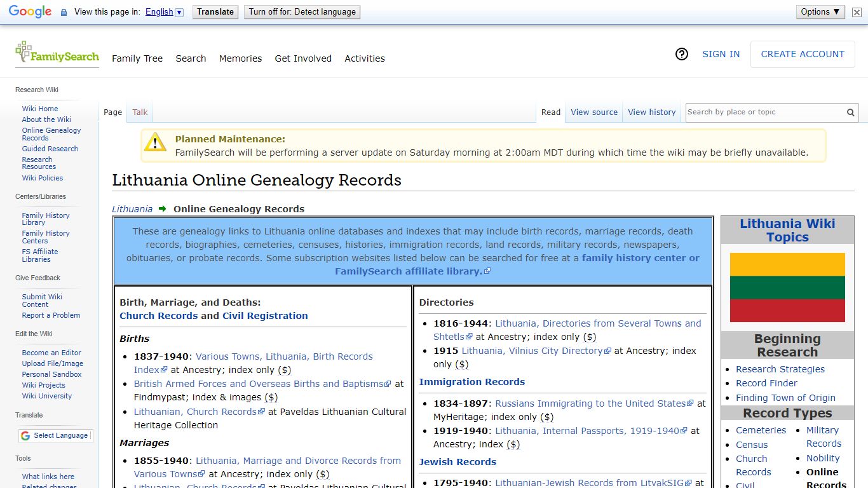Open Wiki Projects link
The width and height of the screenshot is (868, 488).
44,385
